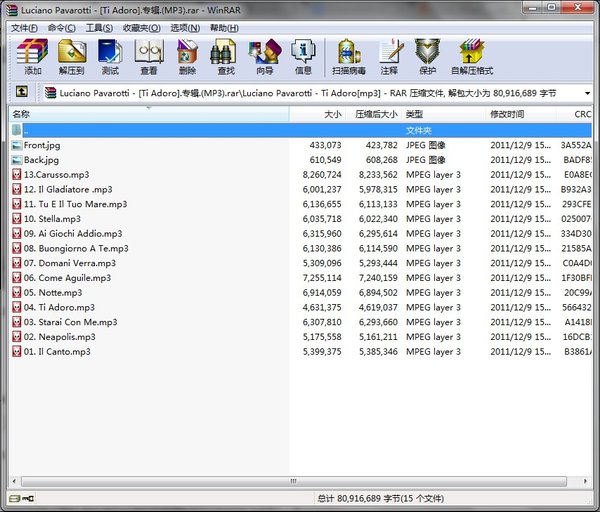Sort by Type (类型) column header
600x512 pixels.
pos(444,114)
